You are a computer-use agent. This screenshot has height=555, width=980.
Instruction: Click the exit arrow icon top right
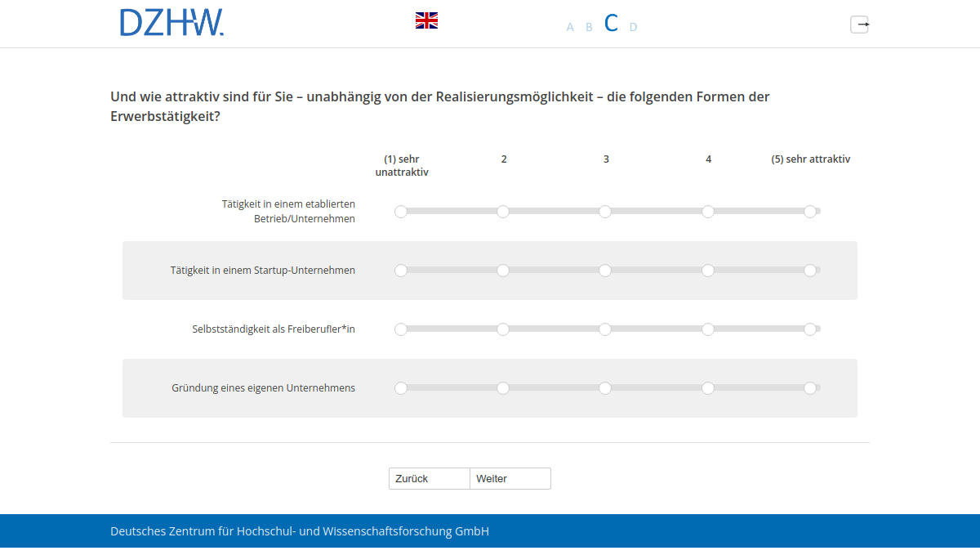tap(860, 25)
